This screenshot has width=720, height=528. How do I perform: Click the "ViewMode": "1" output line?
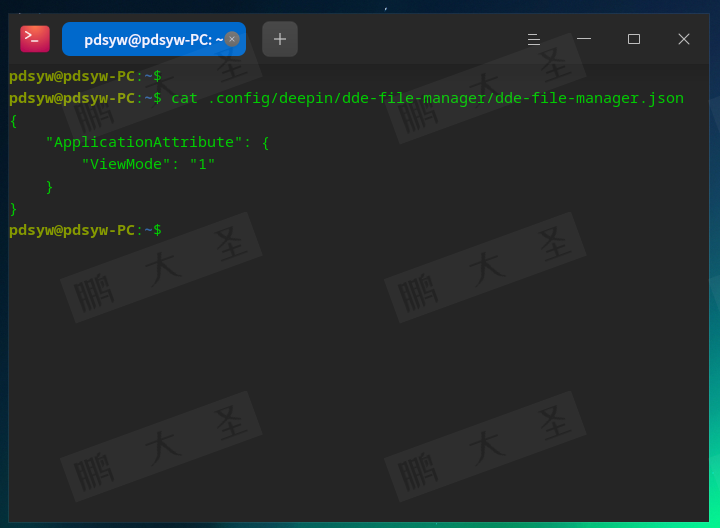[148, 164]
